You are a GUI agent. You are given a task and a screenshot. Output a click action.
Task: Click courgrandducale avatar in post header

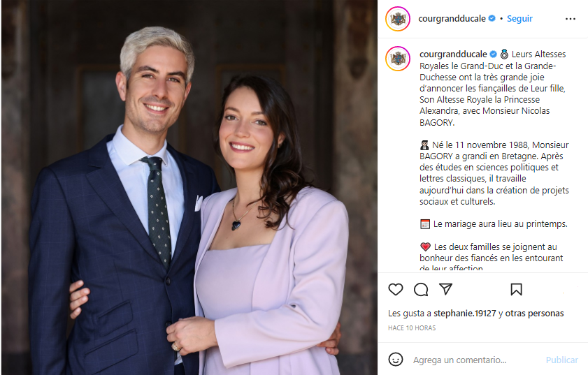click(x=398, y=19)
